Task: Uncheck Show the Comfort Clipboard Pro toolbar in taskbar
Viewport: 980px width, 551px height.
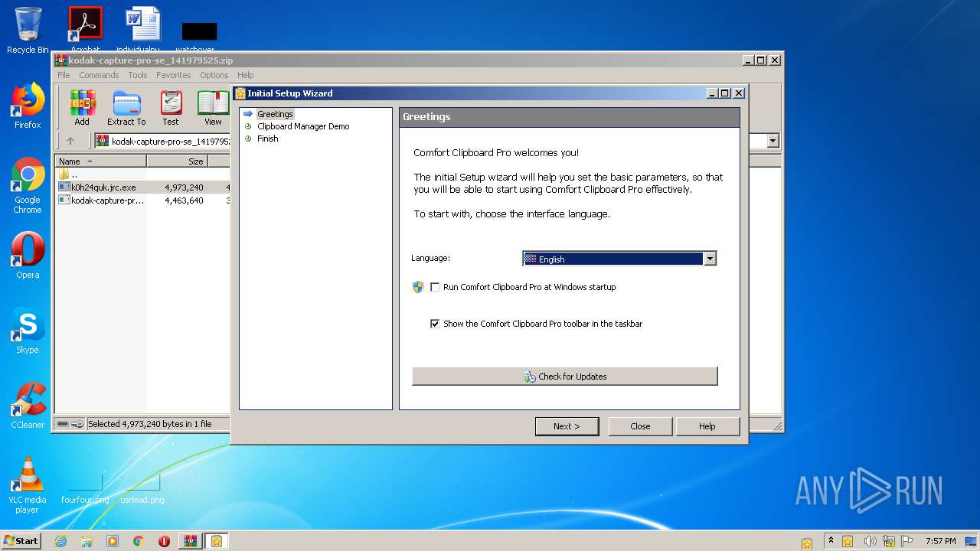Action: point(435,324)
